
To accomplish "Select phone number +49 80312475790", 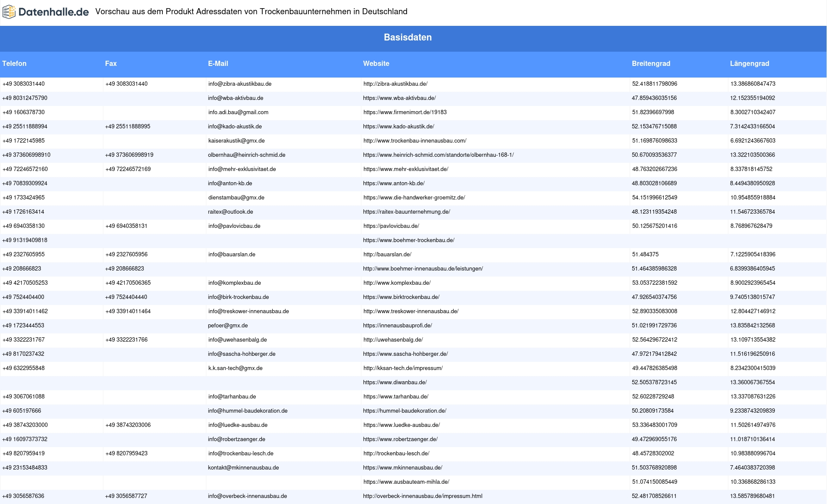I will 25,98.
